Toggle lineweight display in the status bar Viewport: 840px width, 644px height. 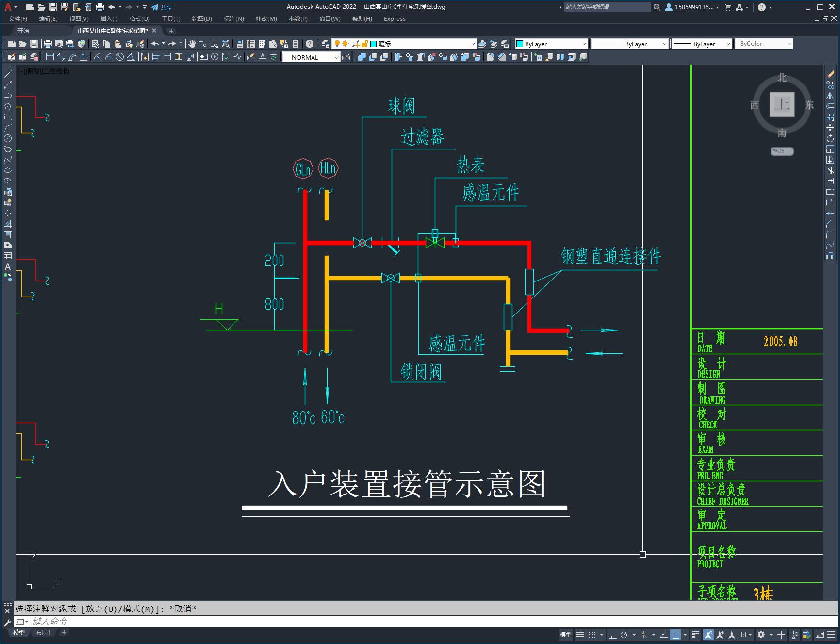click(x=695, y=634)
